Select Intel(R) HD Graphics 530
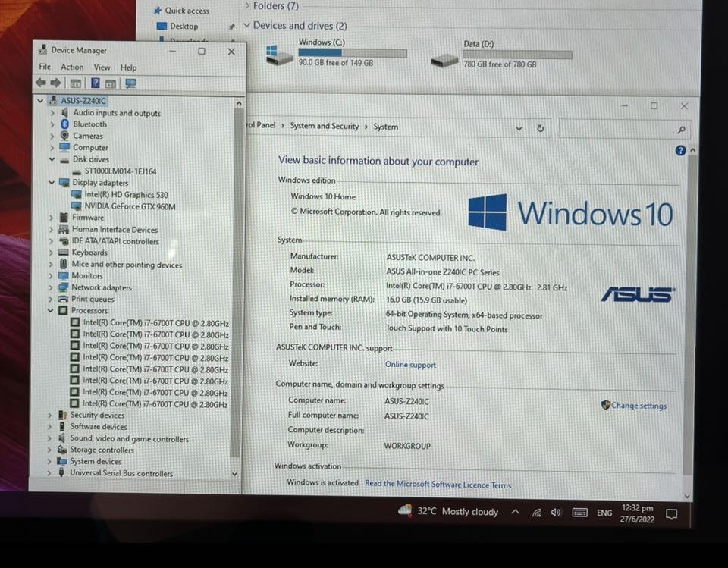728x568 pixels. pyautogui.click(x=127, y=194)
